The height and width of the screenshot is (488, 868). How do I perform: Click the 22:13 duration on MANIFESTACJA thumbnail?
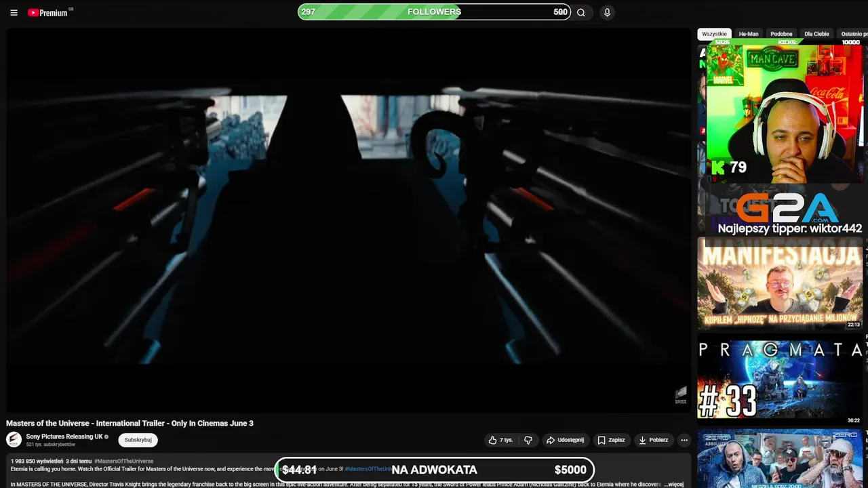pos(854,325)
